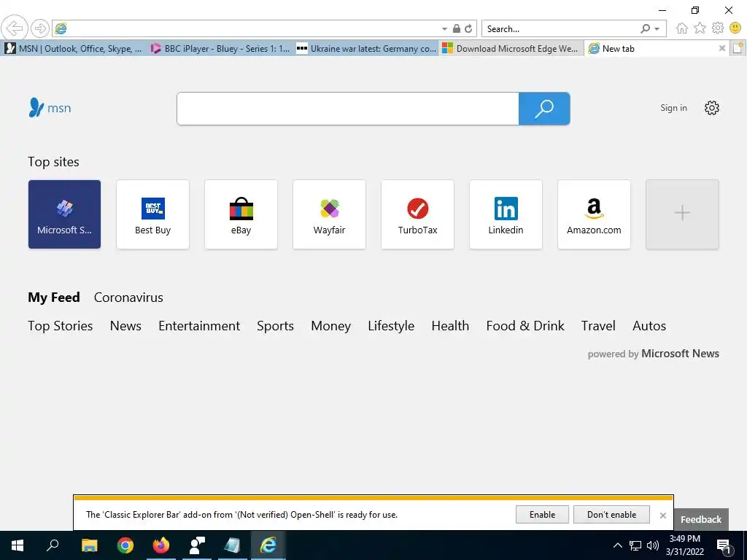
Task: Launch Firefox from taskbar
Action: coord(161,545)
